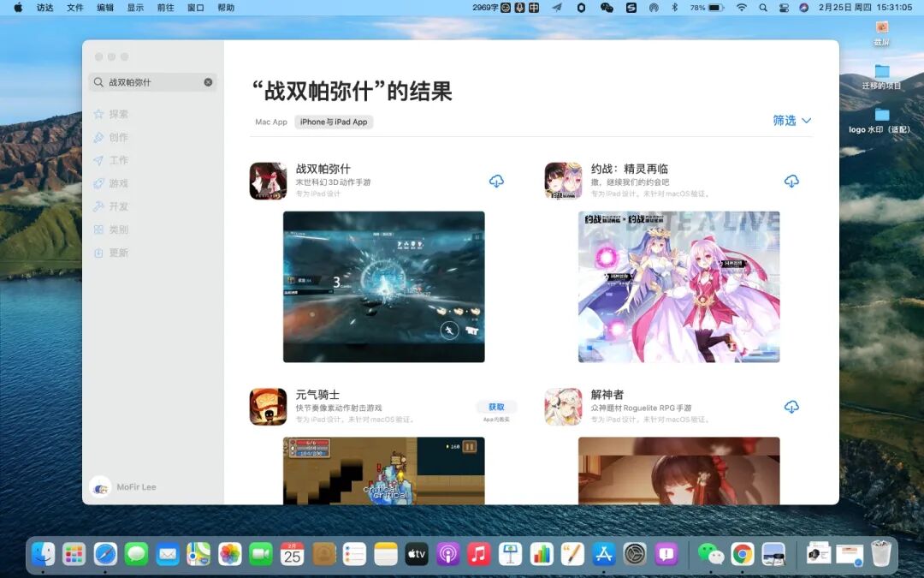Download 约战：精灵再临 via its cloud icon
Viewport: 924px width, 578px height.
coord(791,181)
